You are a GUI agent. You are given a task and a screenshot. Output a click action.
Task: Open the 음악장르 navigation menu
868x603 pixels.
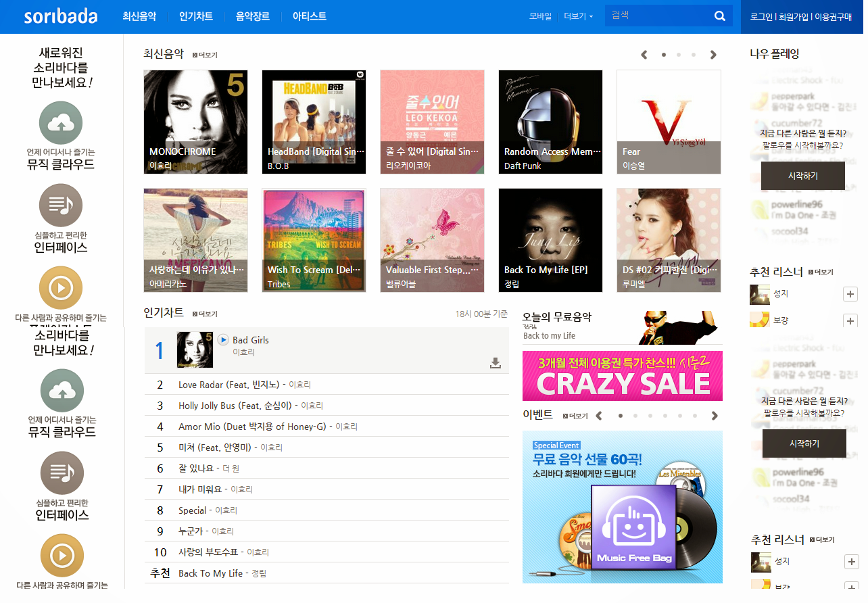253,16
